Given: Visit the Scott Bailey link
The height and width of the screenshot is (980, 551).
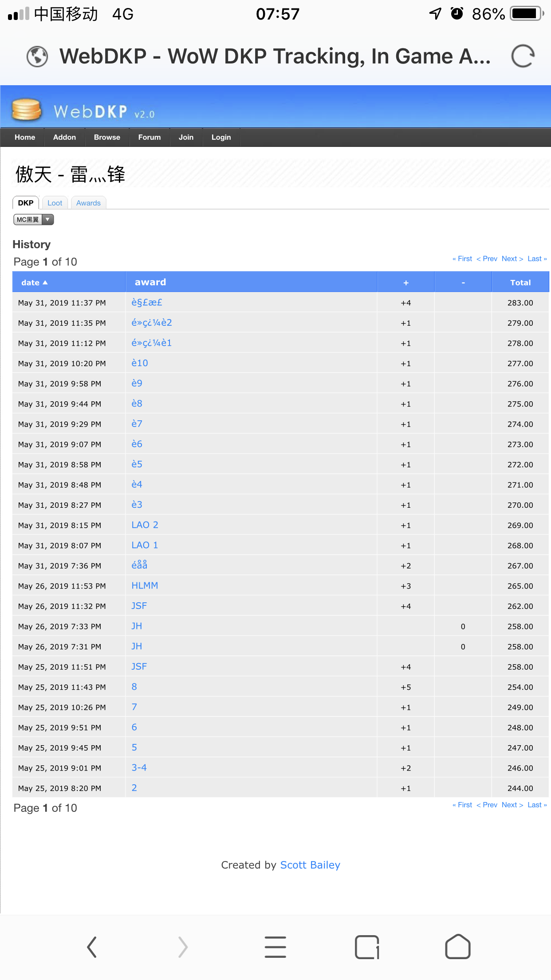Looking at the screenshot, I should [x=310, y=865].
